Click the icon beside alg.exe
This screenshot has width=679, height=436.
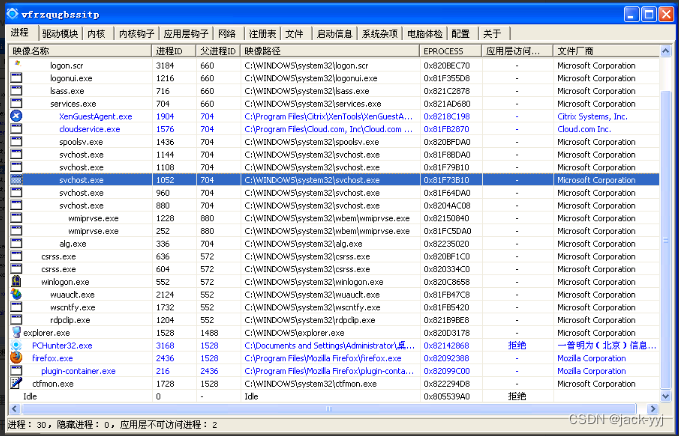click(x=16, y=243)
